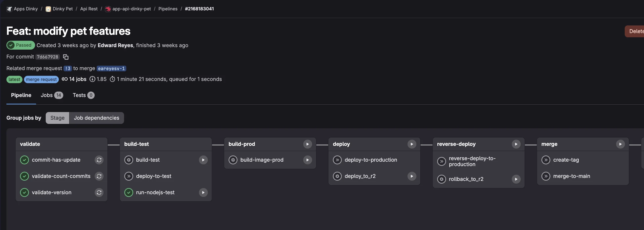Screen dimensions: 644x230
Task: Navigate to Pipelines via breadcrumb
Action: point(168,9)
